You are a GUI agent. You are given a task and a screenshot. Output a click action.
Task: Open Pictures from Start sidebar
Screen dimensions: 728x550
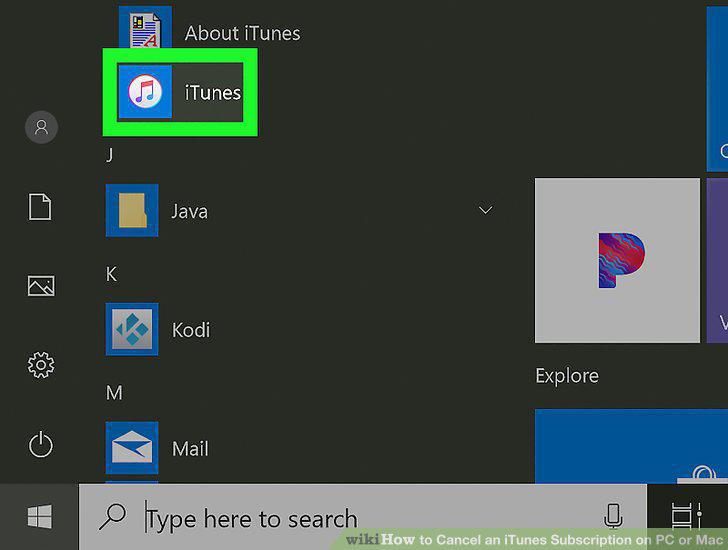click(41, 286)
